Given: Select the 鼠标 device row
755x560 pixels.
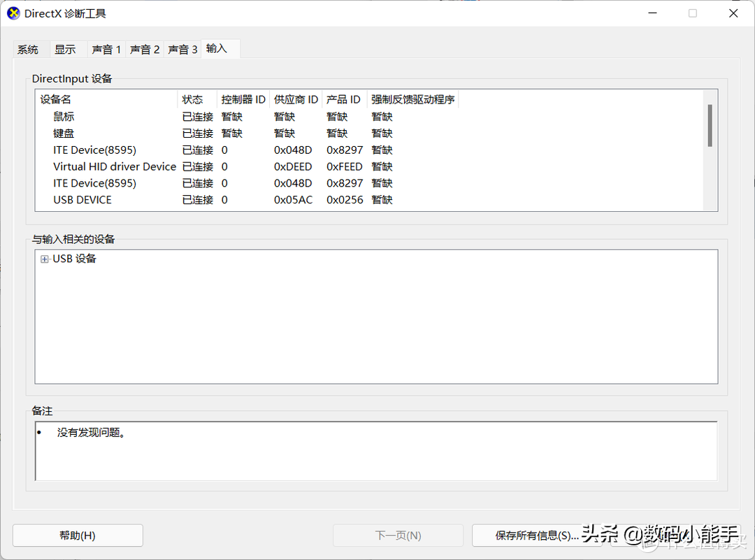Looking at the screenshot, I should point(64,117).
